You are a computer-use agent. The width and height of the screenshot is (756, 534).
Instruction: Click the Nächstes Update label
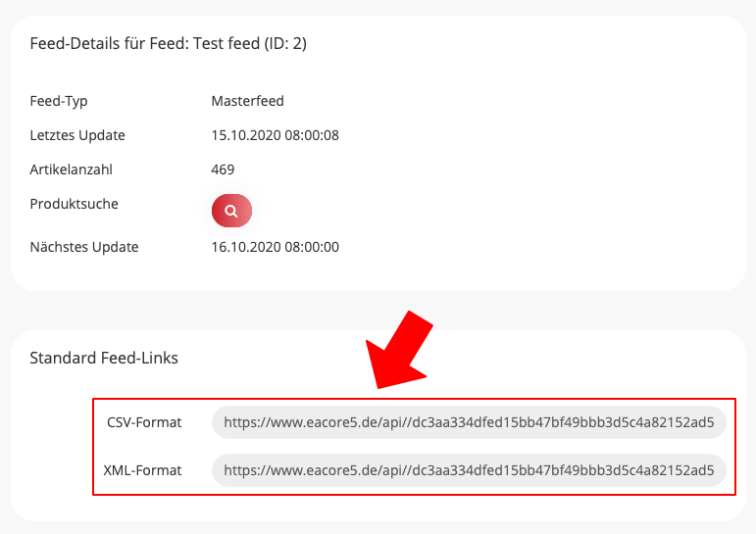84,247
